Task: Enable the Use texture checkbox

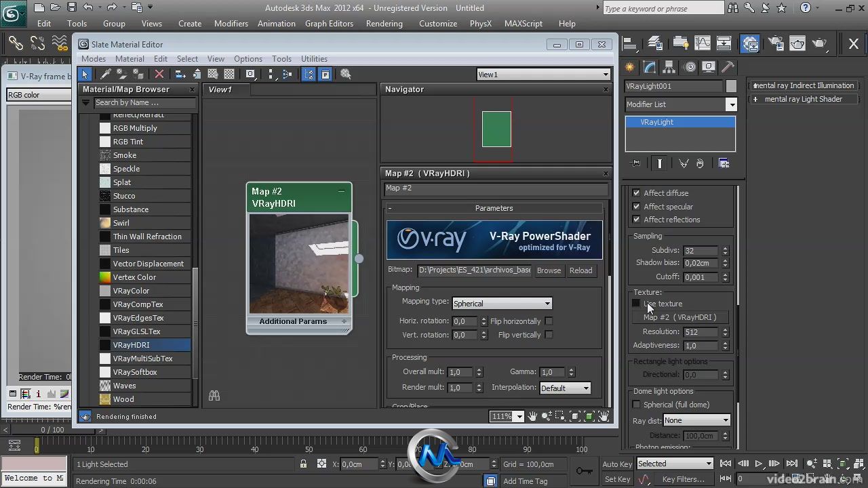Action: 636,304
